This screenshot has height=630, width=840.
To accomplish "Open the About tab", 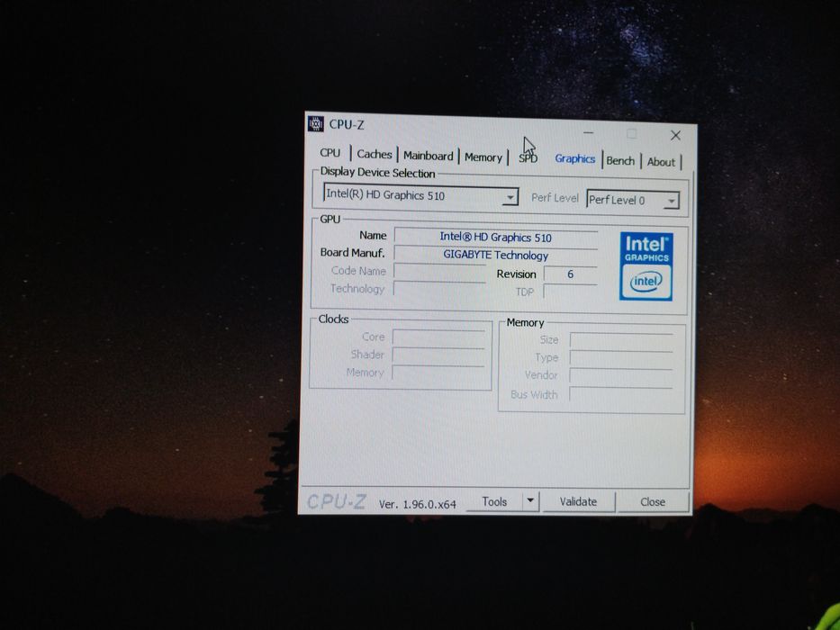I will 661,162.
